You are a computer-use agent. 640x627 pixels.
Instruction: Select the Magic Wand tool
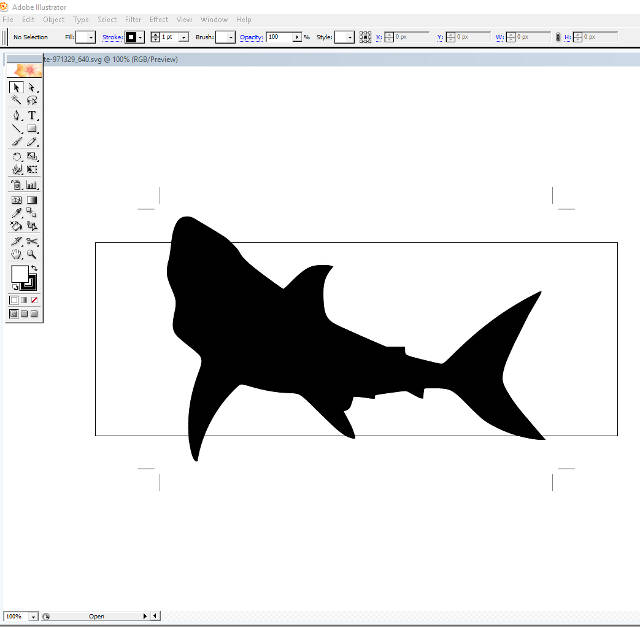[16, 100]
